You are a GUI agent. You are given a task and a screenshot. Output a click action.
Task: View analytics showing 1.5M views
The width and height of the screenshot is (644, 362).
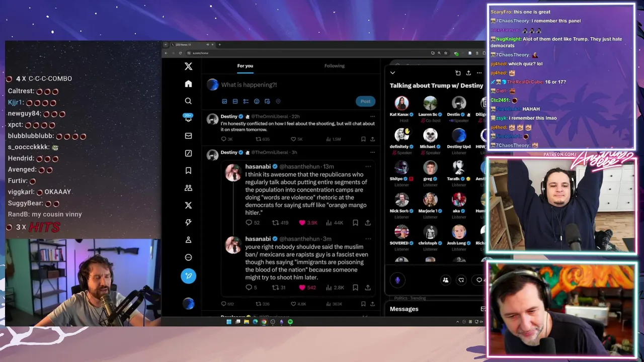click(334, 139)
